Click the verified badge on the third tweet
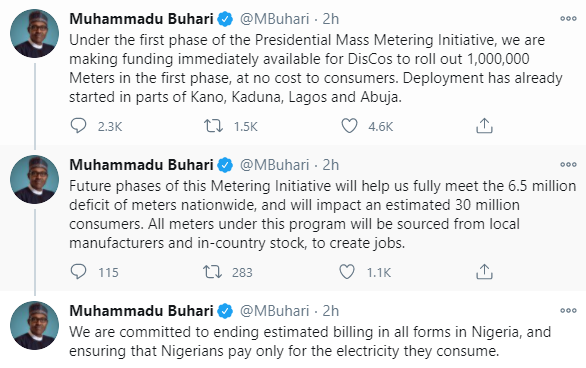The height and width of the screenshot is (368, 586). (225, 311)
